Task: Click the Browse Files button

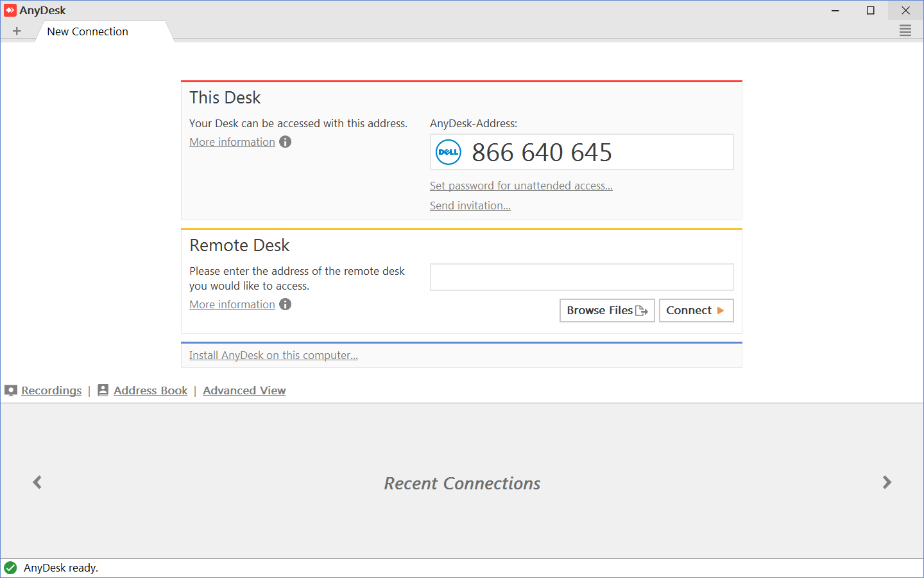Action: tap(607, 310)
